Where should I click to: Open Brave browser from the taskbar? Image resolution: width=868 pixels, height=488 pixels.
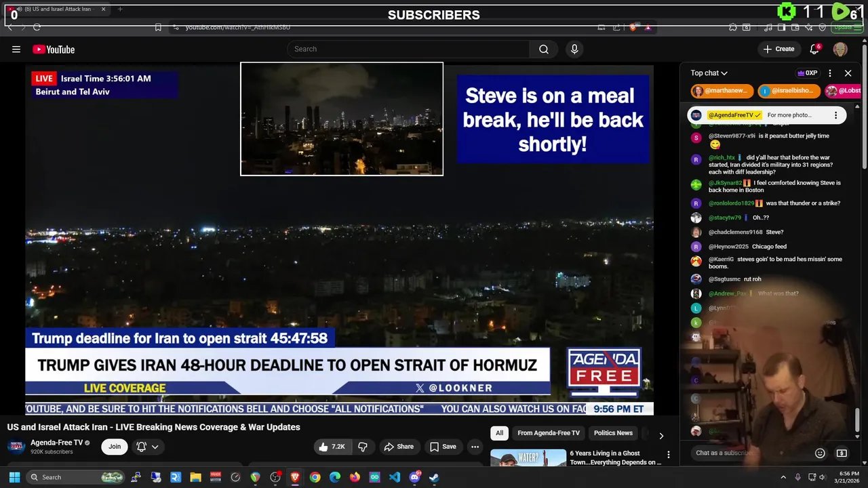click(x=295, y=477)
